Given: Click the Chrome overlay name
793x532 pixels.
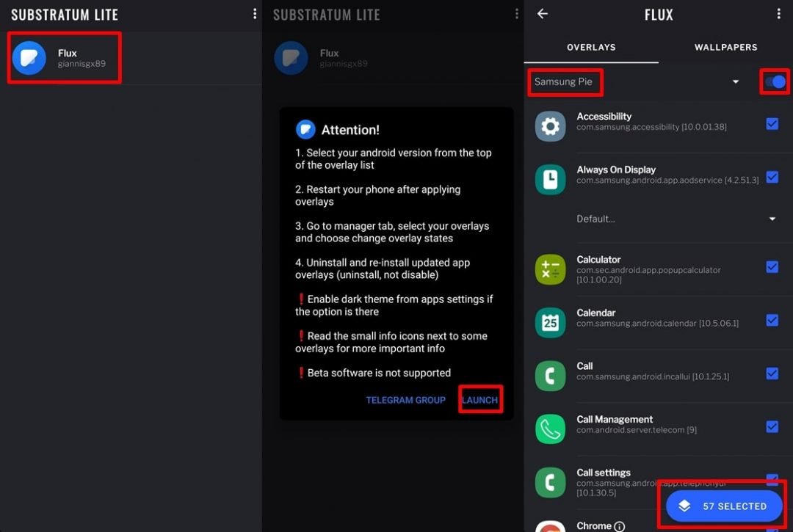Looking at the screenshot, I should coord(594,526).
